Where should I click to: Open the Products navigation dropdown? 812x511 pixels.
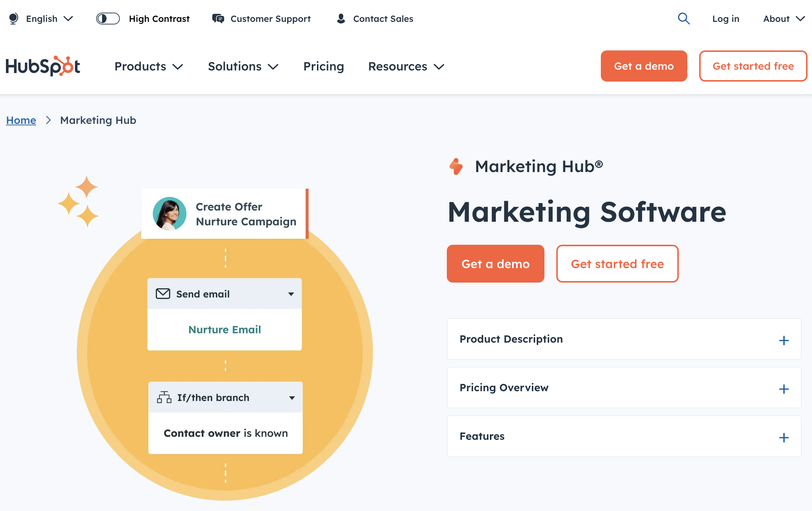point(149,66)
